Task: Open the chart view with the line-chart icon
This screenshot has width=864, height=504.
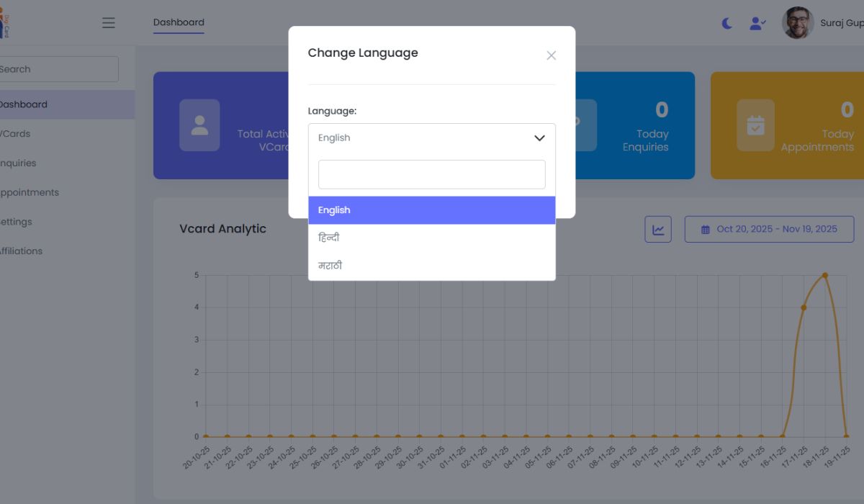Action: (657, 228)
